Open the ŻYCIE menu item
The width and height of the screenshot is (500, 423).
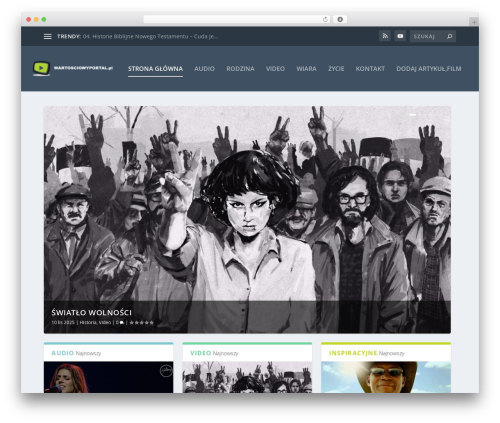(336, 69)
